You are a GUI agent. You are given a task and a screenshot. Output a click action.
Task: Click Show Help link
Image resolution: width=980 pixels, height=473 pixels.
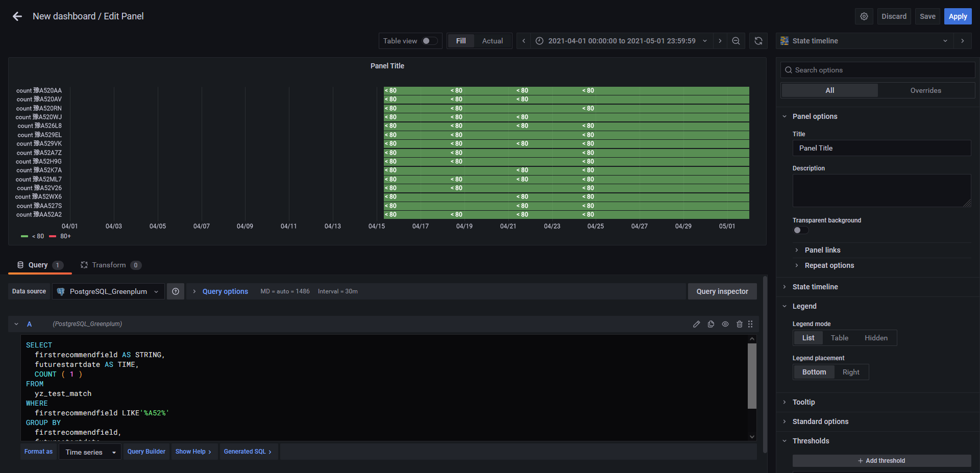(193, 452)
